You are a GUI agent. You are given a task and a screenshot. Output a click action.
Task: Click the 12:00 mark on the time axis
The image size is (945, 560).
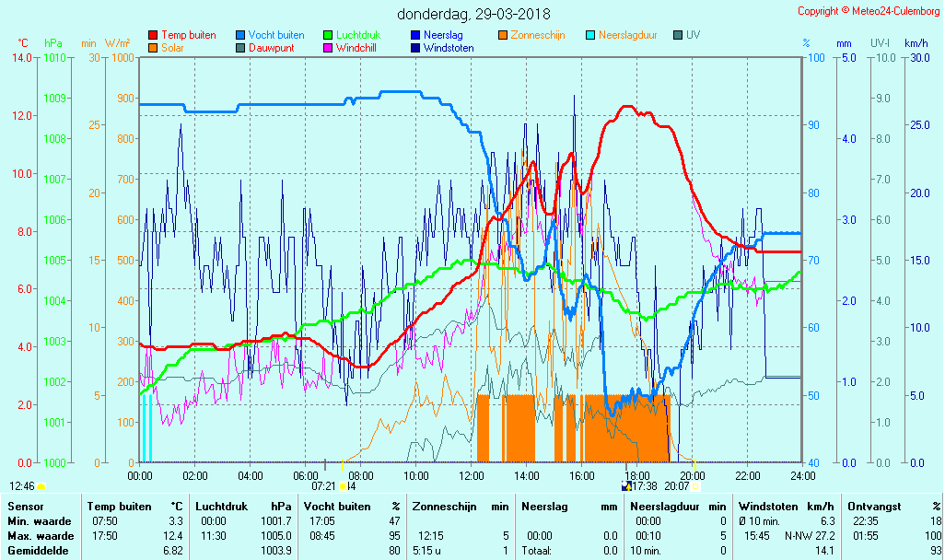click(x=472, y=475)
